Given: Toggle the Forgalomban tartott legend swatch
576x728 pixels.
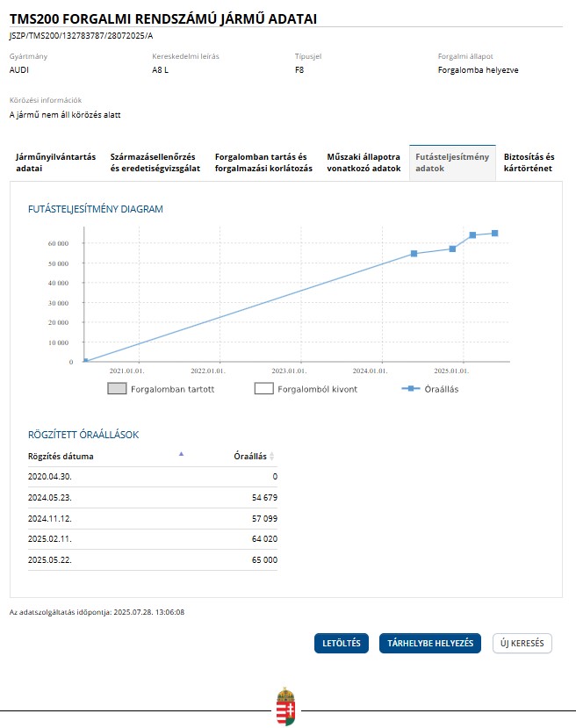Looking at the screenshot, I should [117, 389].
